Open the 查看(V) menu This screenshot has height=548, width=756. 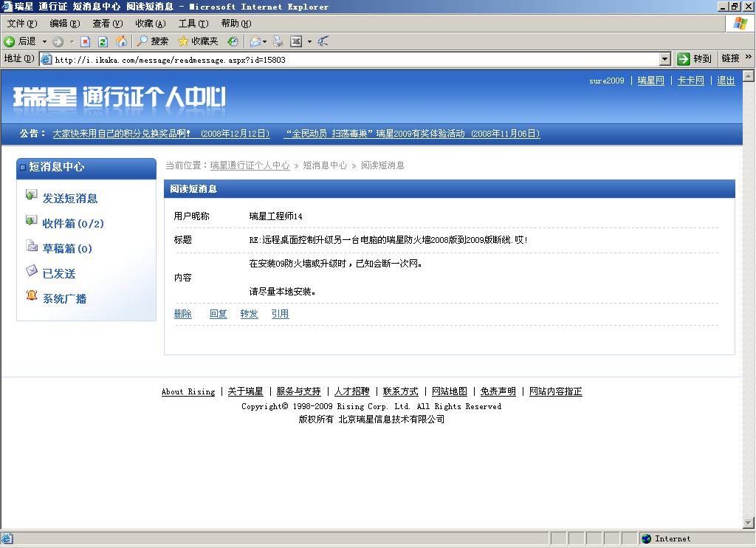coord(108,23)
